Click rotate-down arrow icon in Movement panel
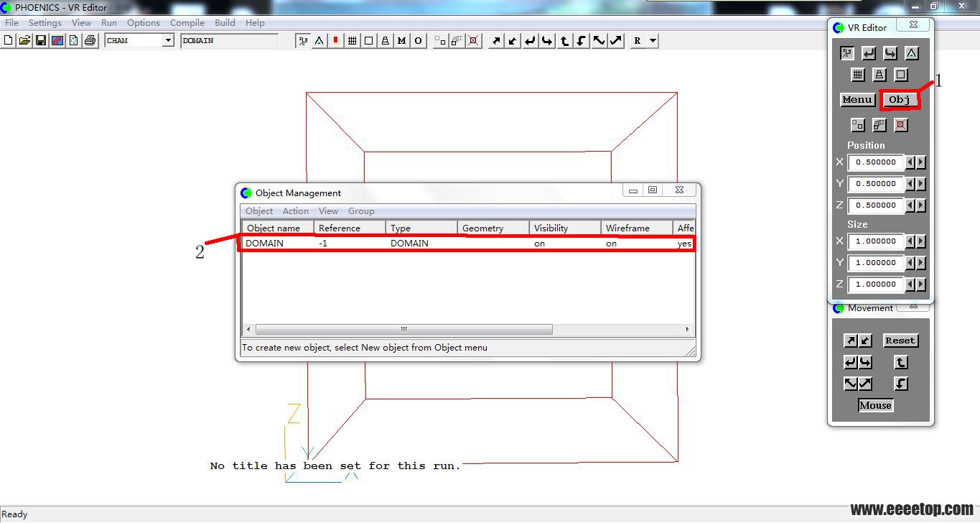The width and height of the screenshot is (980, 523). 901,384
